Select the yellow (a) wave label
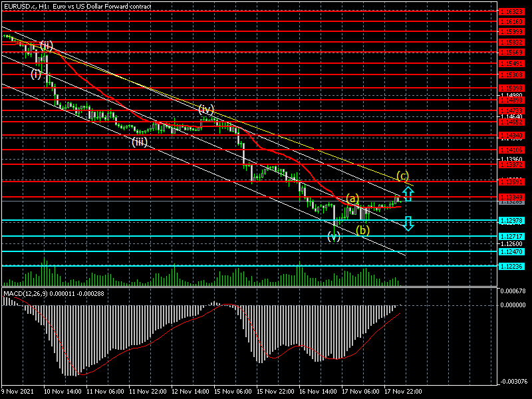The image size is (532, 399). click(x=352, y=198)
